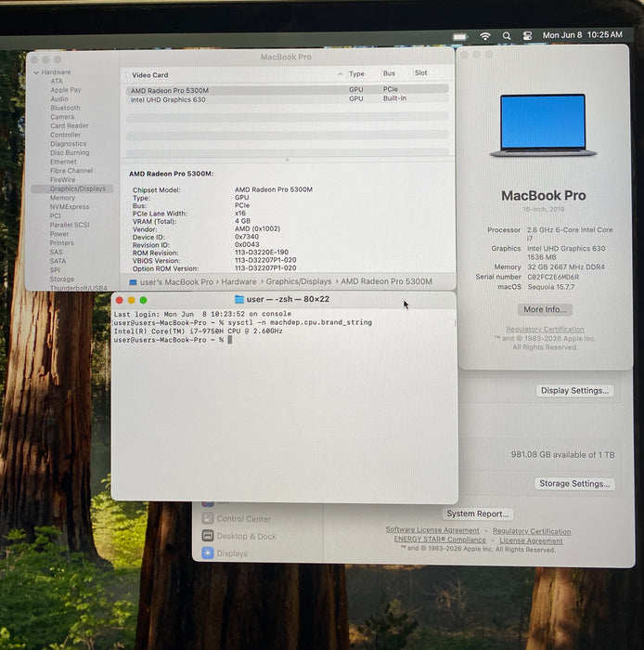Screen dimensions: 644x650
Task: Open the License Agreement link
Action: (531, 541)
